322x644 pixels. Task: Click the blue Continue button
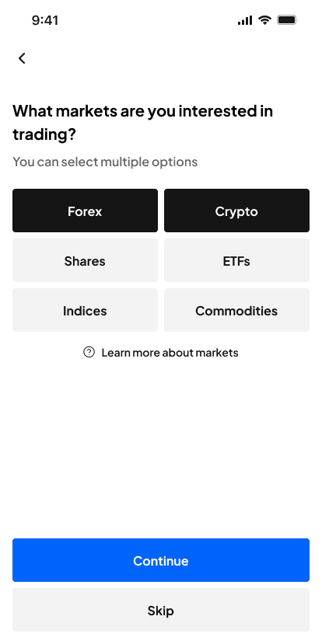[x=161, y=560]
